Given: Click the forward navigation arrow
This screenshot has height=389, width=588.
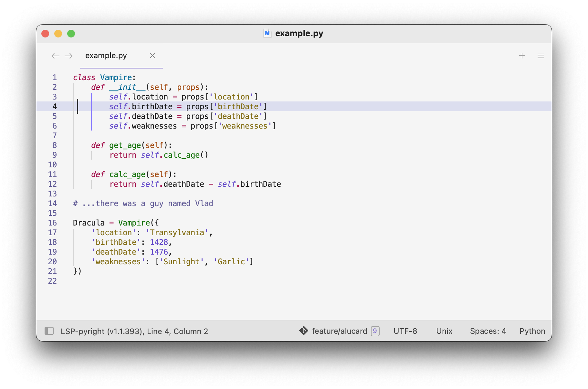Looking at the screenshot, I should [x=68, y=56].
